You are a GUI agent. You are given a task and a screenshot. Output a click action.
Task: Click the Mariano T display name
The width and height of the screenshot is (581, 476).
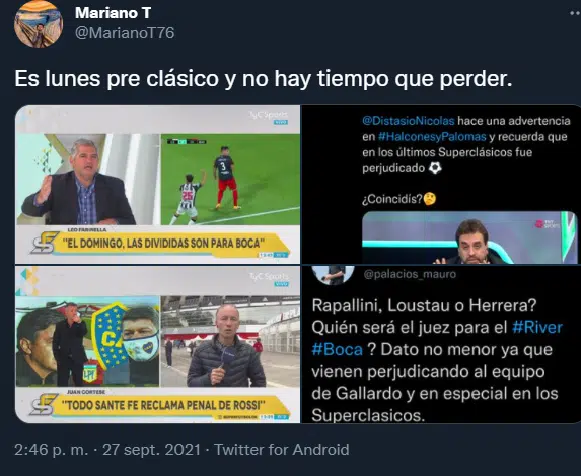113,13
